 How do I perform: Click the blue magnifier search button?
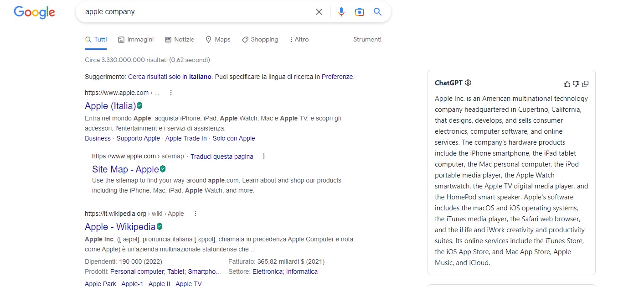click(x=377, y=12)
